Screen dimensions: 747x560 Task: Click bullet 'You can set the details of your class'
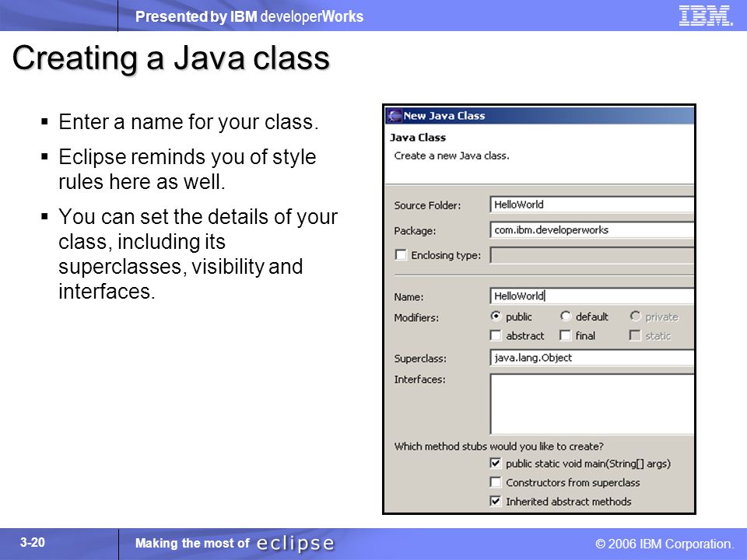tap(198, 254)
